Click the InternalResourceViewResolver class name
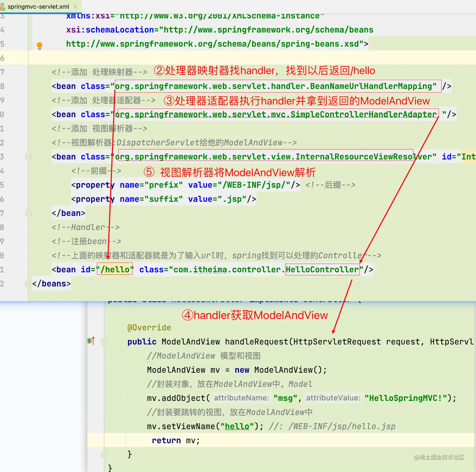The width and height of the screenshot is (476, 472). pyautogui.click(x=364, y=157)
